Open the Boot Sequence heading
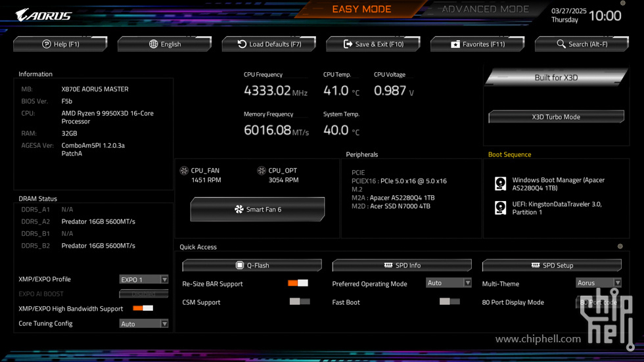644x362 pixels. (510, 154)
